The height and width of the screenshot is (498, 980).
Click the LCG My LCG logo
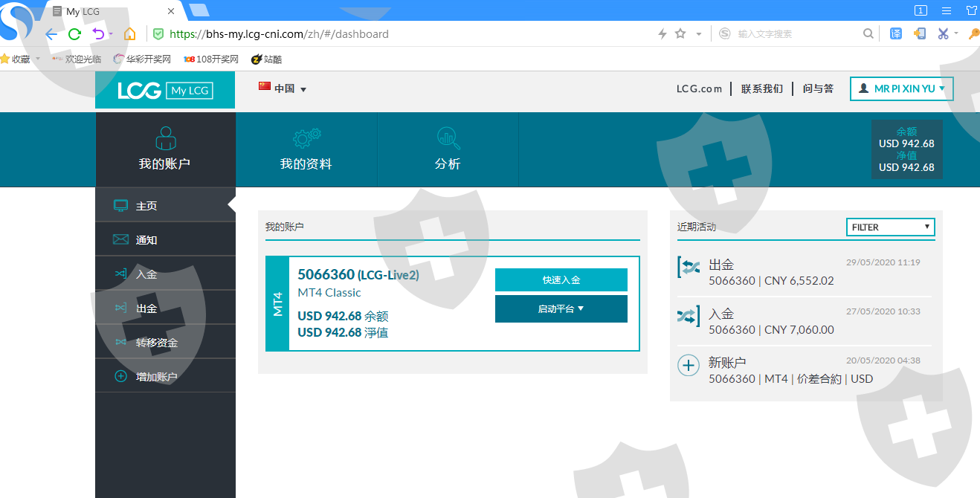pos(165,91)
